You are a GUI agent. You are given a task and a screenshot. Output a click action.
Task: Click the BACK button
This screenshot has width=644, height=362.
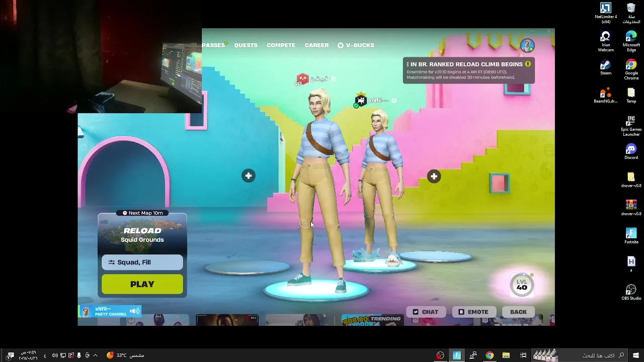[518, 312]
